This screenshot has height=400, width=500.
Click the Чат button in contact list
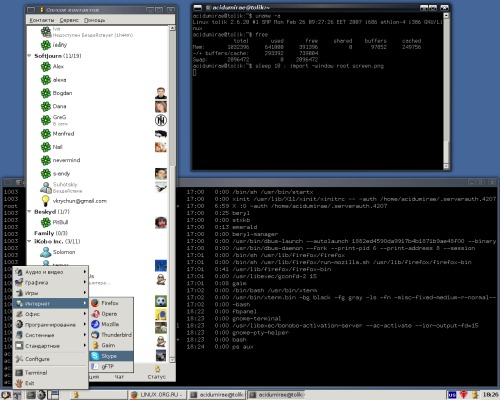point(119,377)
